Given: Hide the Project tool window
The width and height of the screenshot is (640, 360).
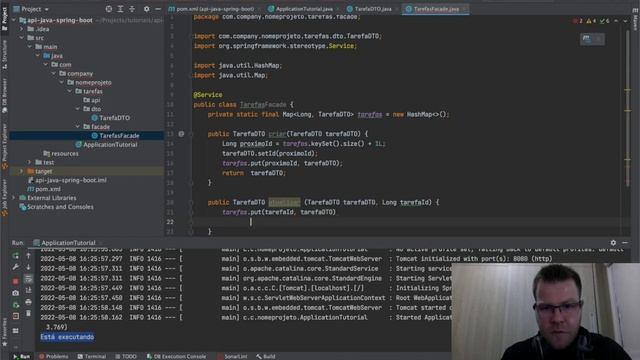Looking at the screenshot, I should click(x=158, y=9).
